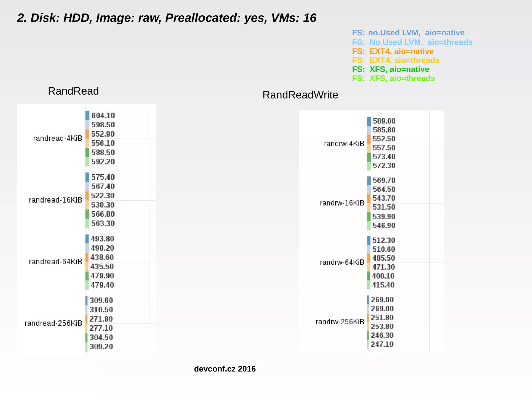532x399 pixels.
Task: Click the 493.80 value
Action: 102,239
